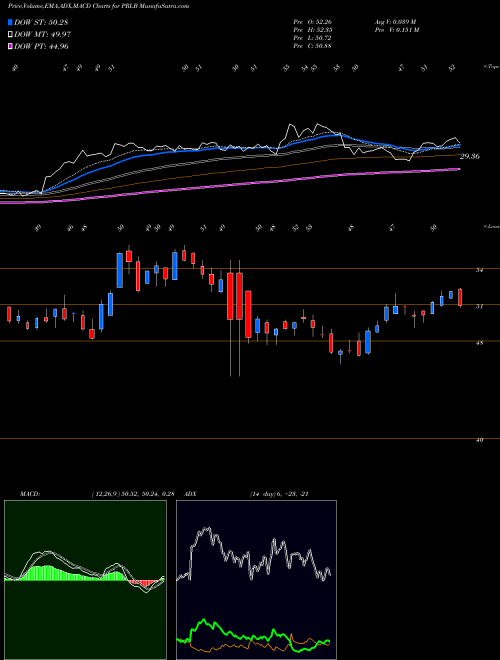Click the 'Pre V: 0.151 M' volume text
The width and height of the screenshot is (500, 660).
(x=397, y=30)
